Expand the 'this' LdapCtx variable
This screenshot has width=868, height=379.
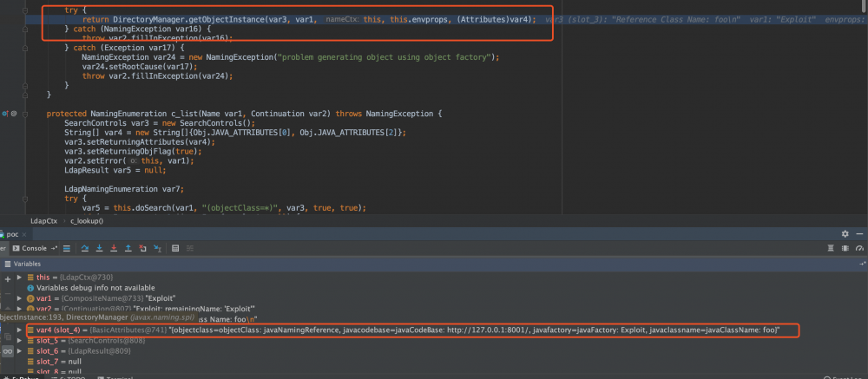click(19, 278)
